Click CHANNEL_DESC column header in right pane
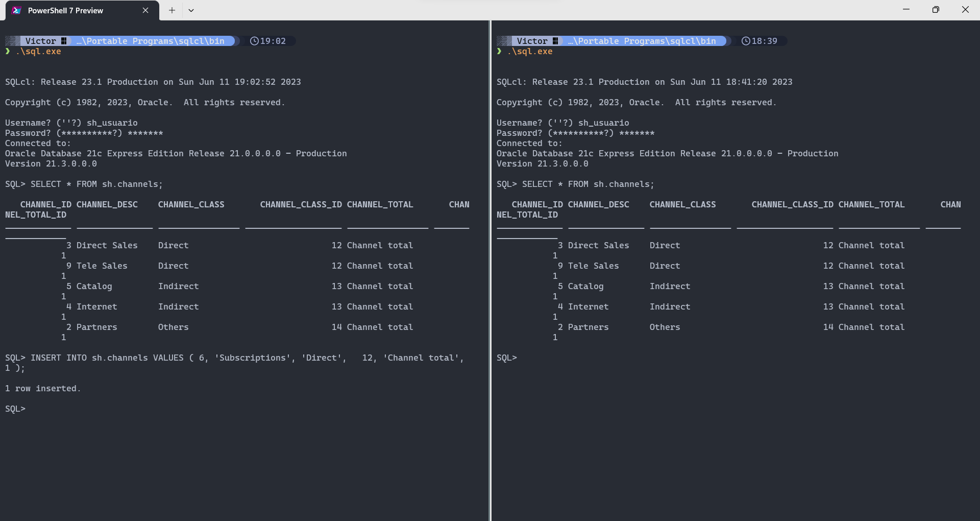 pyautogui.click(x=599, y=204)
